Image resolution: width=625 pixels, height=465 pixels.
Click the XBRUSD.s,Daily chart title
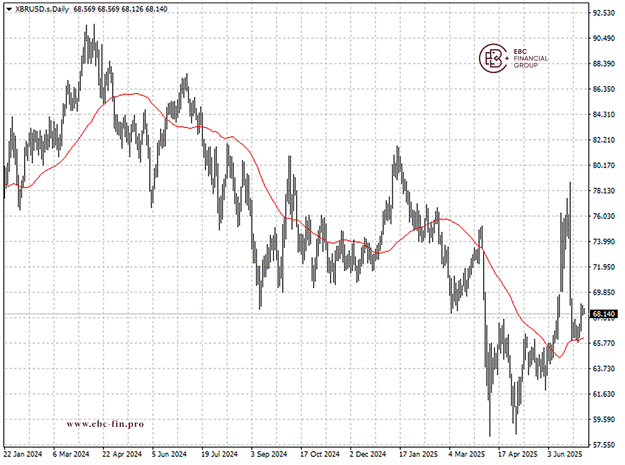point(44,8)
